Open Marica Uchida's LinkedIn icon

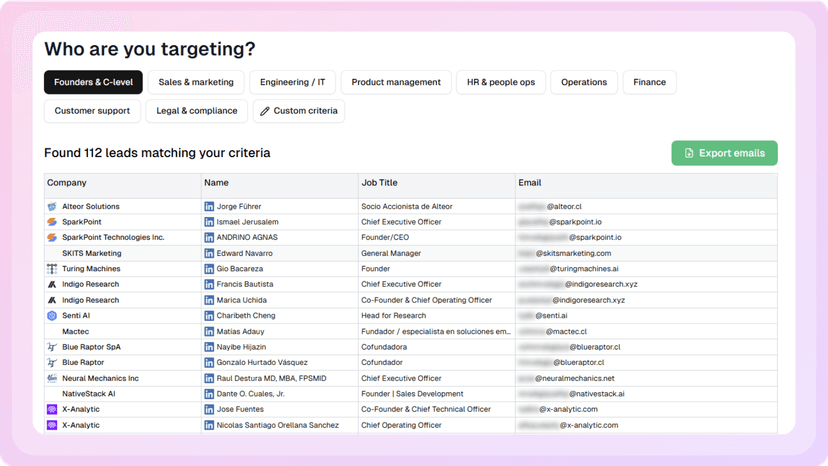tap(209, 300)
